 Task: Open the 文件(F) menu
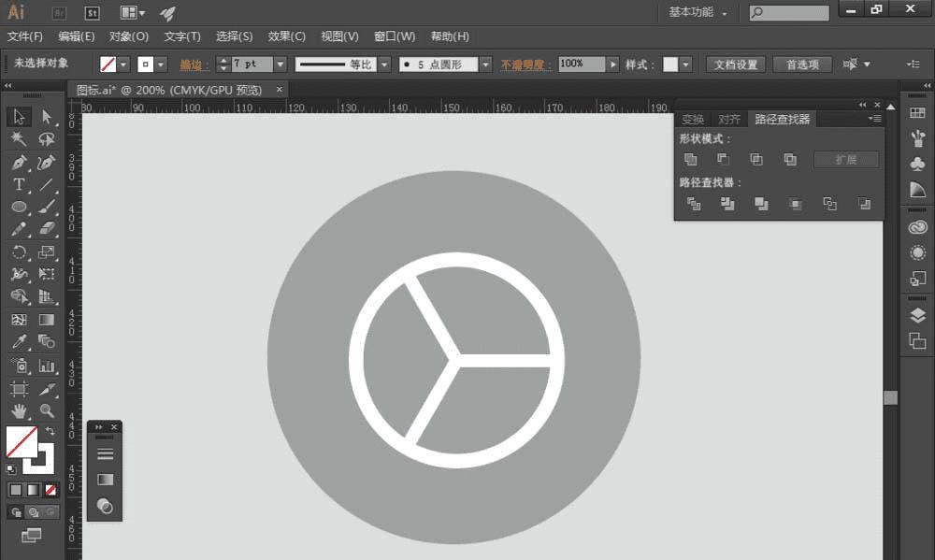pyautogui.click(x=25, y=36)
